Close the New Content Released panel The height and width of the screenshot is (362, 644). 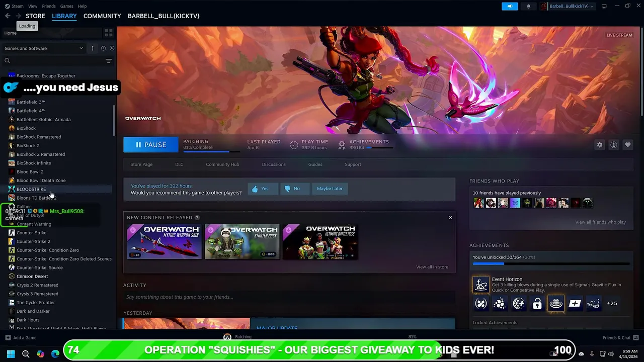coord(450,218)
